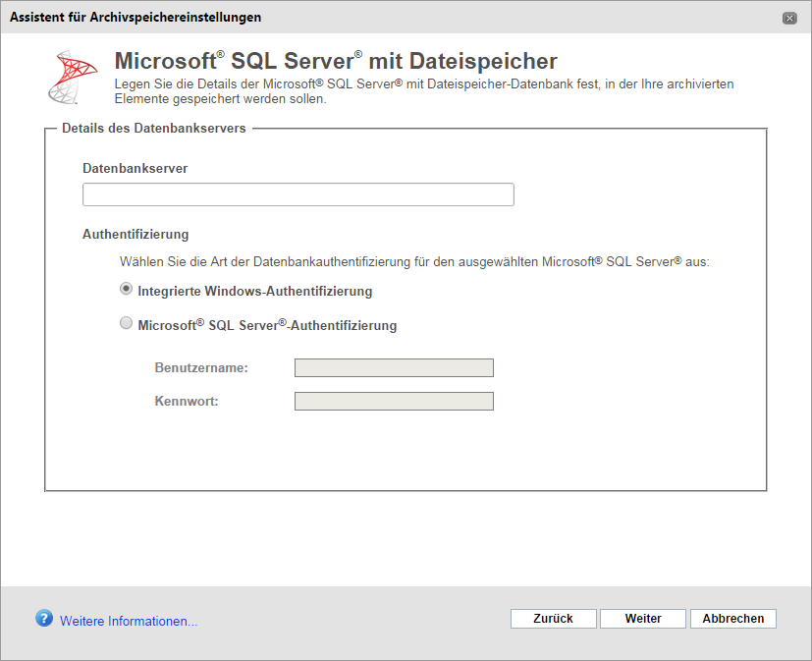
Task: Click the Details des Datenbankservers group heading
Action: point(154,128)
